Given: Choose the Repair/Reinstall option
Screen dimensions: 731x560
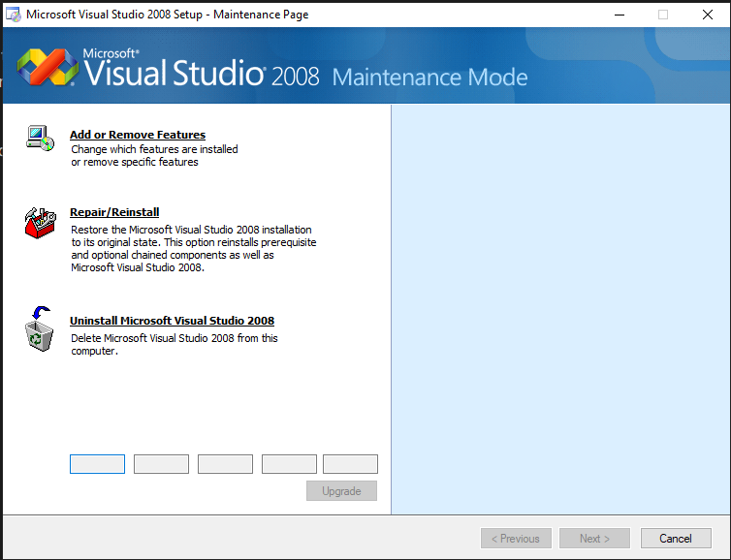Looking at the screenshot, I should (x=114, y=212).
